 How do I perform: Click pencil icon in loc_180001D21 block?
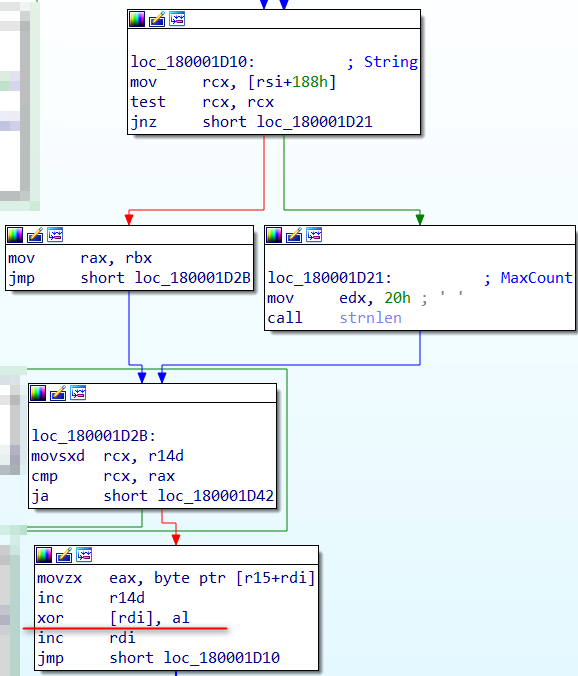point(294,235)
